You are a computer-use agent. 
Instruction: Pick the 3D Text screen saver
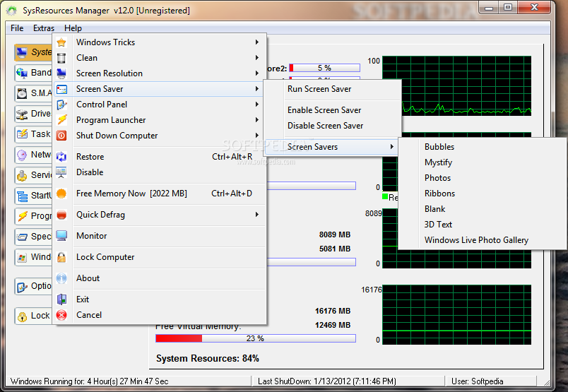(482, 225)
